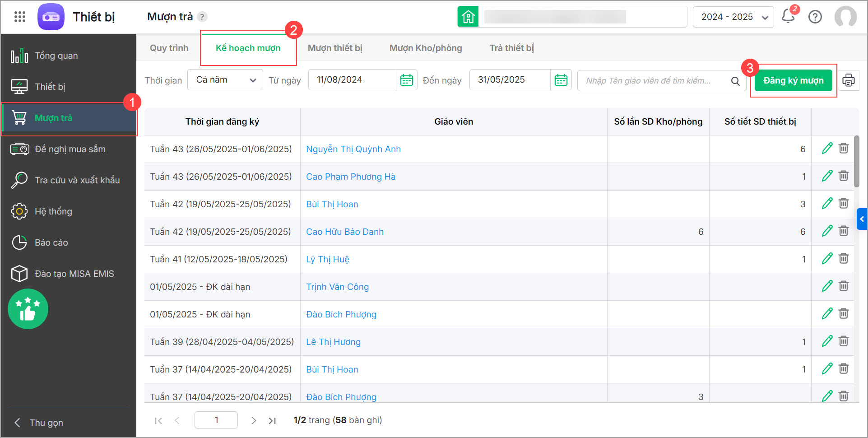Delete Cao Hữu Bảo Danh's record
Image resolution: width=868 pixels, height=438 pixels.
[844, 231]
